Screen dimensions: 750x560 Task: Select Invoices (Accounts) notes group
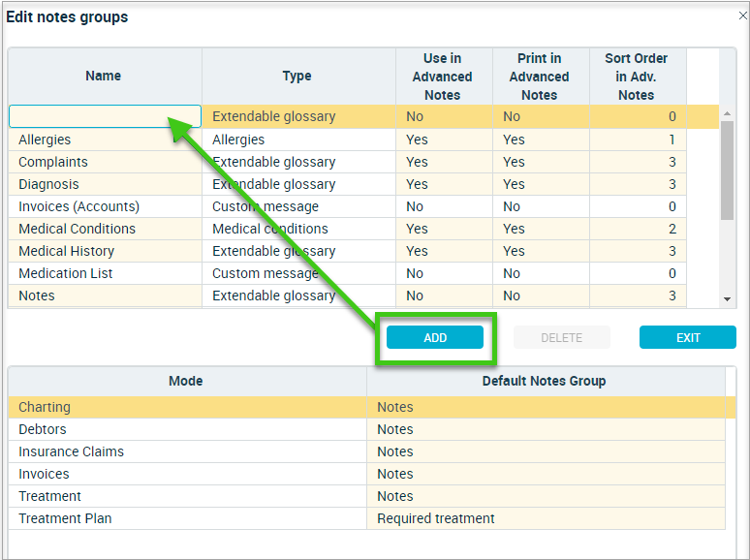point(347,206)
